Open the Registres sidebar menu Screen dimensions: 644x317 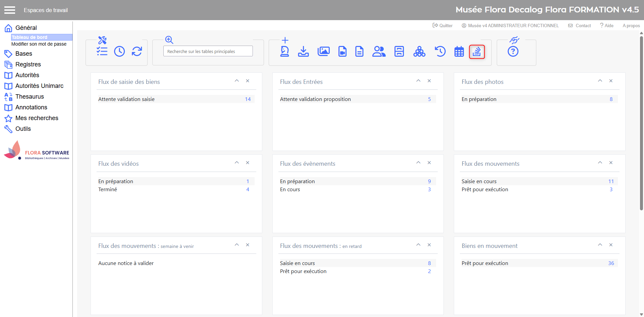(x=28, y=64)
